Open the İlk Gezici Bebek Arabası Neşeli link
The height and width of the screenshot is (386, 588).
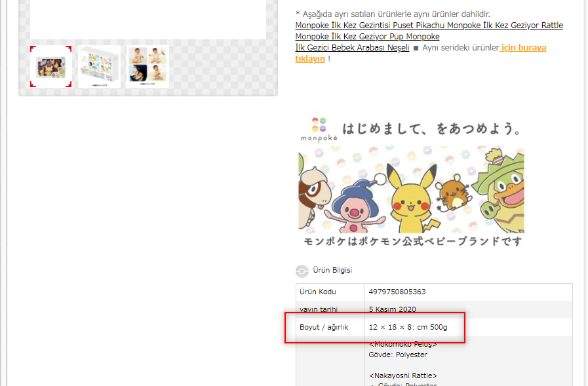(x=352, y=48)
